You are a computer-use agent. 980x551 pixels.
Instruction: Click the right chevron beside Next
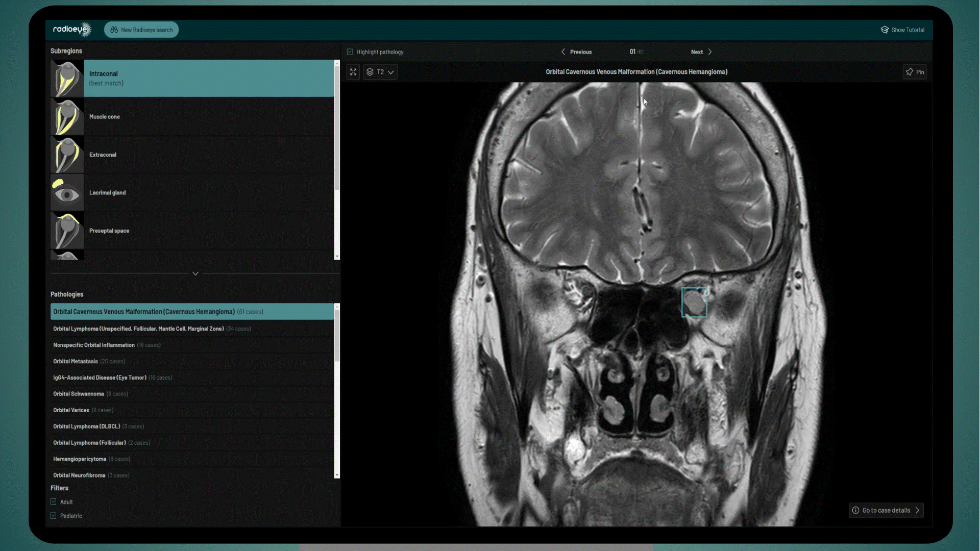(x=709, y=52)
